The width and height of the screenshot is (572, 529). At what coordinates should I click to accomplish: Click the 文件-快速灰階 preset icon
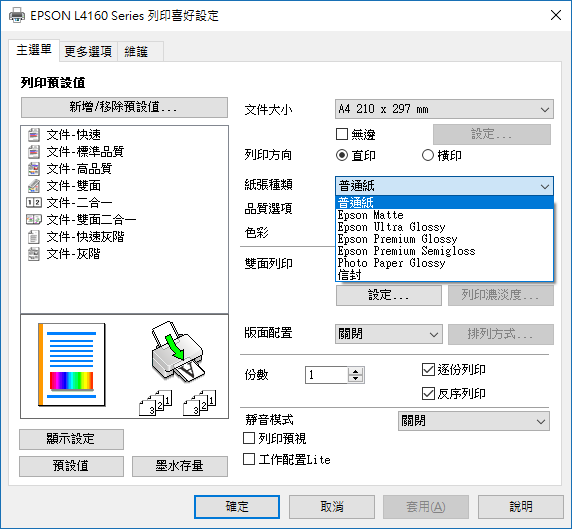pos(34,237)
